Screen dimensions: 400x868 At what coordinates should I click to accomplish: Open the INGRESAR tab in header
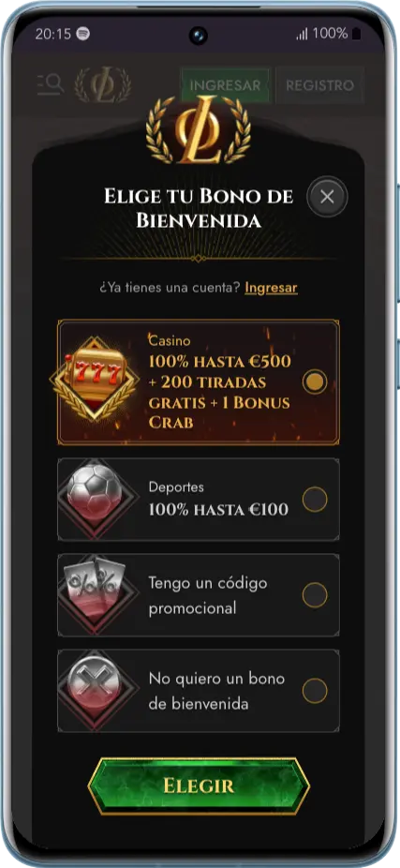pyautogui.click(x=225, y=85)
